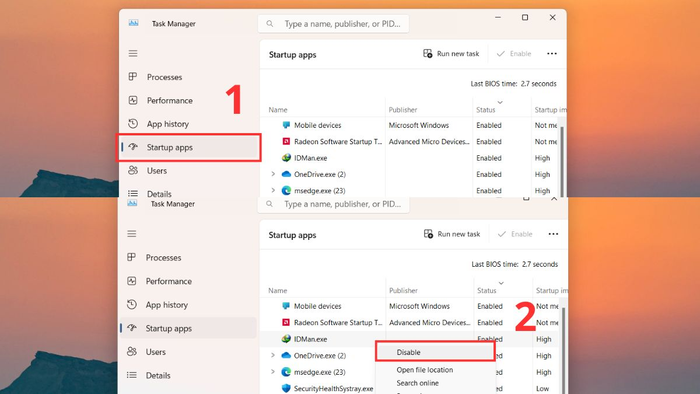Image resolution: width=700 pixels, height=394 pixels.
Task: Click Enable button in upper window
Action: (x=514, y=54)
